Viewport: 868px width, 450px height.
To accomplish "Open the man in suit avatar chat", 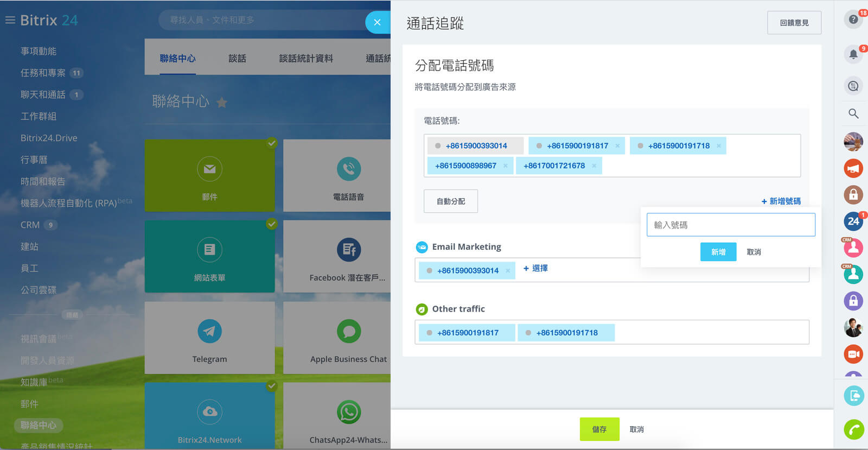I will coord(853,328).
